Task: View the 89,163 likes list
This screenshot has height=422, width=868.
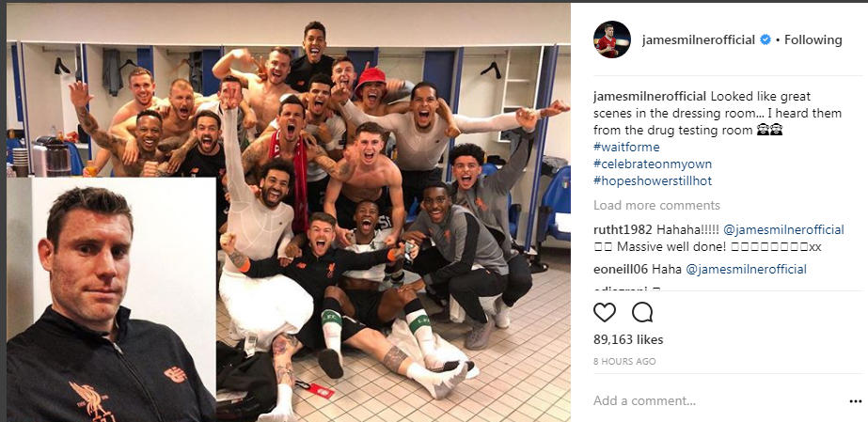Action: 628,339
